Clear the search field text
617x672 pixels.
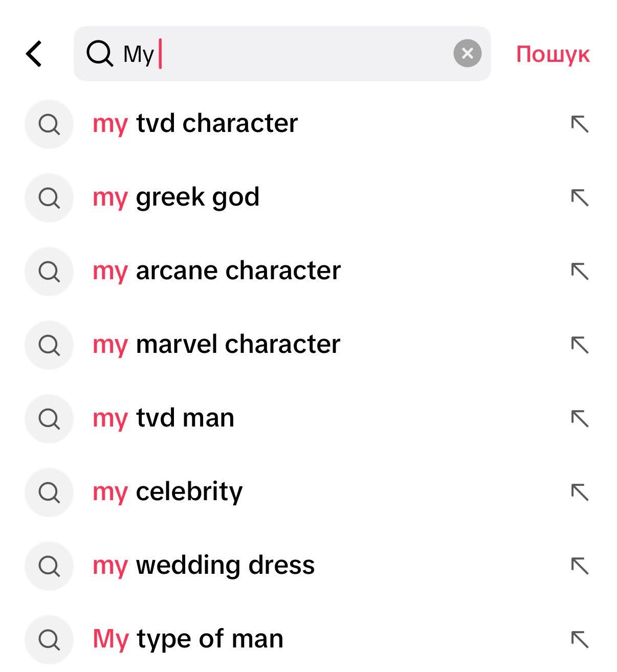(x=467, y=53)
